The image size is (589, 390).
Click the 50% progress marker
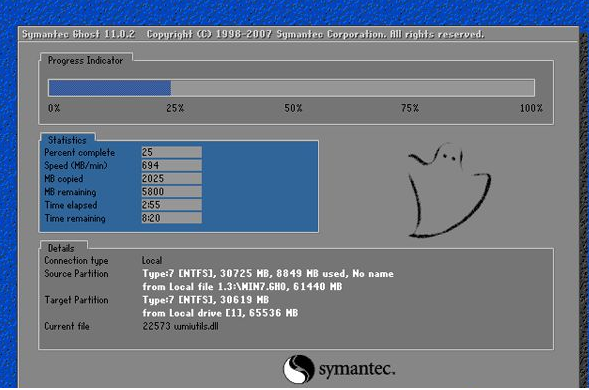tap(293, 108)
